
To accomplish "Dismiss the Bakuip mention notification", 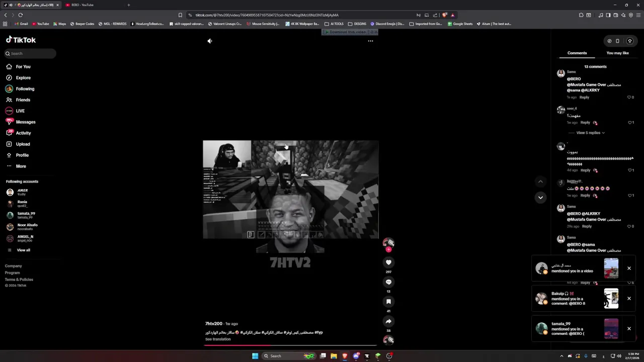I will pyautogui.click(x=629, y=298).
